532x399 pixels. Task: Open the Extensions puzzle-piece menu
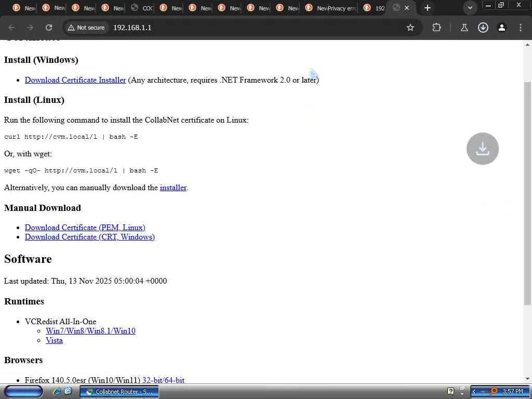click(436, 28)
